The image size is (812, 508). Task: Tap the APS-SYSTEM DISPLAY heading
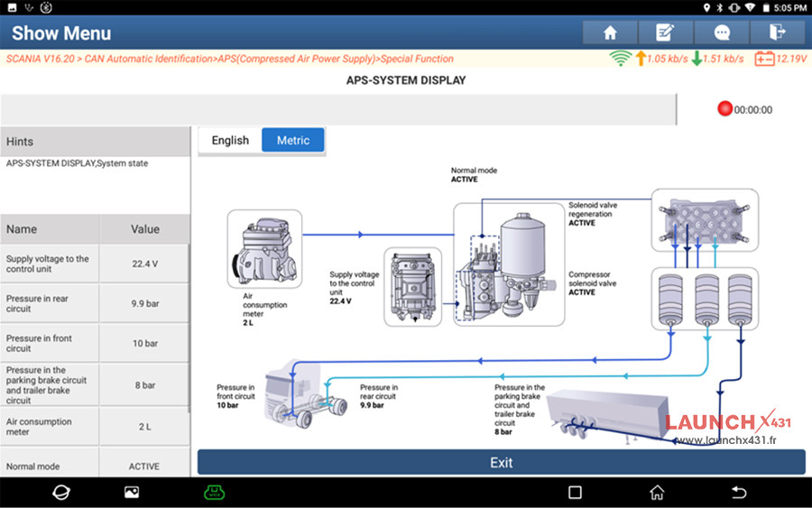pyautogui.click(x=406, y=80)
